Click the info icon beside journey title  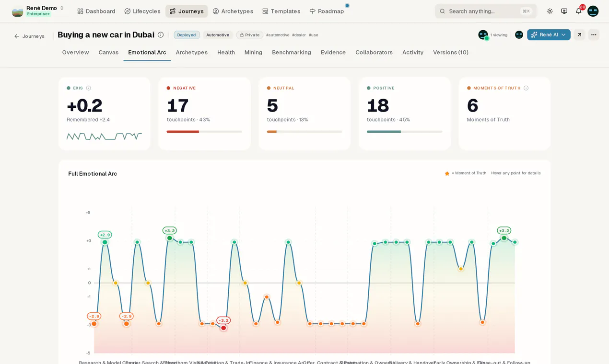tap(161, 35)
